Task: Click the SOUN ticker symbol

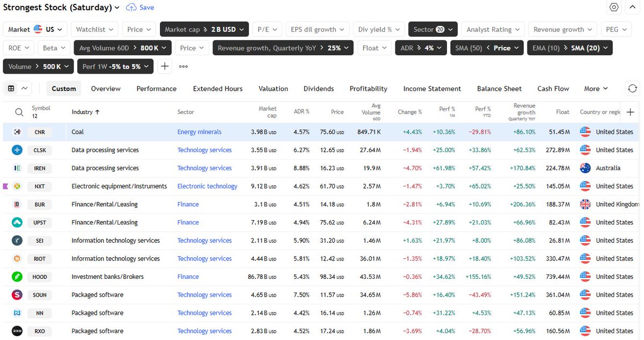Action: (x=40, y=295)
